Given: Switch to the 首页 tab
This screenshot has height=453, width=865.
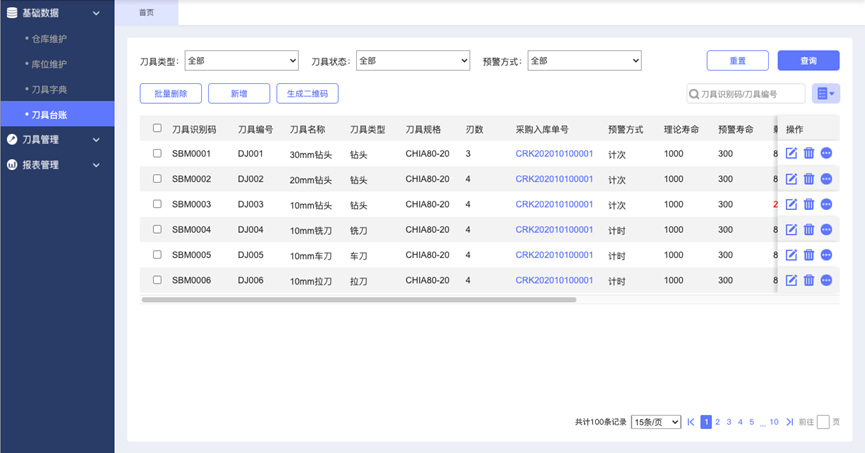Looking at the screenshot, I should tap(147, 13).
